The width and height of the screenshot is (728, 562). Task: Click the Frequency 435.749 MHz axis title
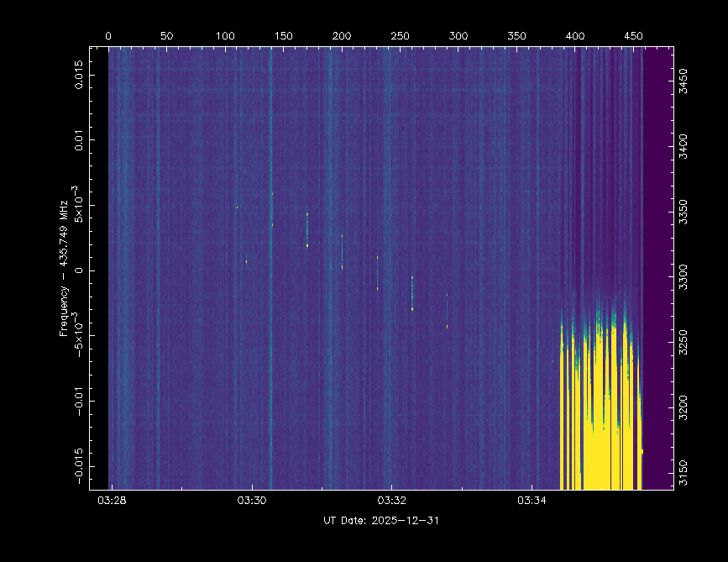pyautogui.click(x=63, y=270)
